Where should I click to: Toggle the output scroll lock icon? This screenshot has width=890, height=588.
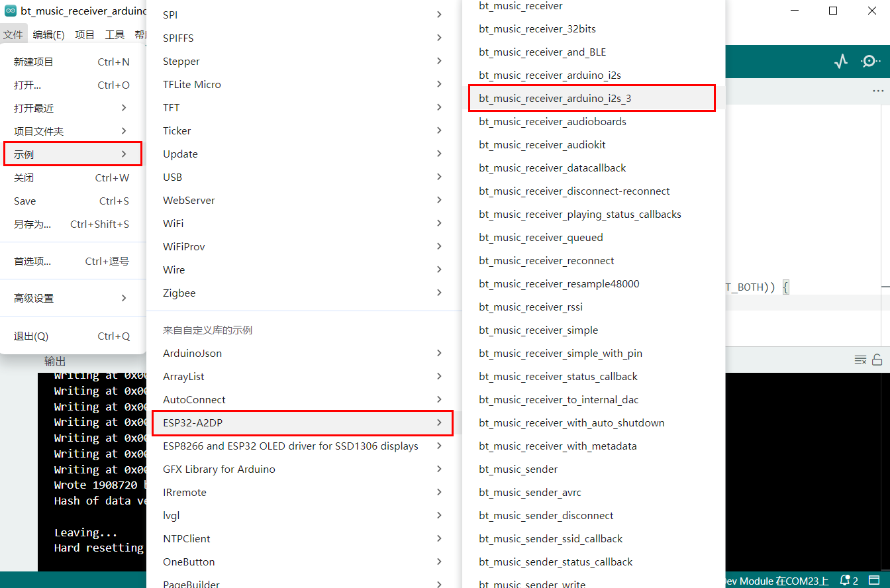point(877,360)
